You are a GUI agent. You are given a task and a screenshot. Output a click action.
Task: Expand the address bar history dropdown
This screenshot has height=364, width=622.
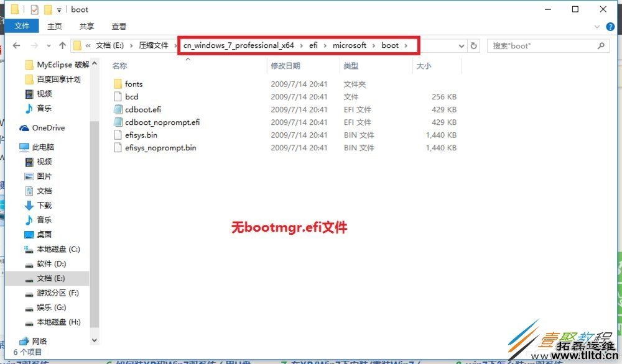(461, 45)
